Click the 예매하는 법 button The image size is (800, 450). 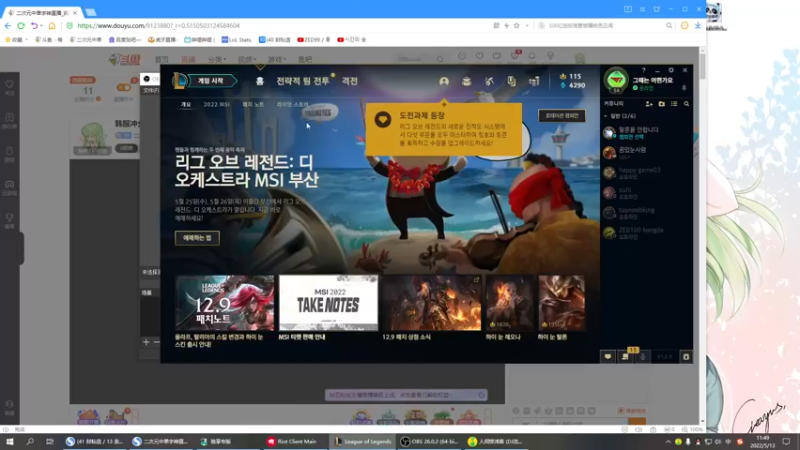pyautogui.click(x=197, y=238)
